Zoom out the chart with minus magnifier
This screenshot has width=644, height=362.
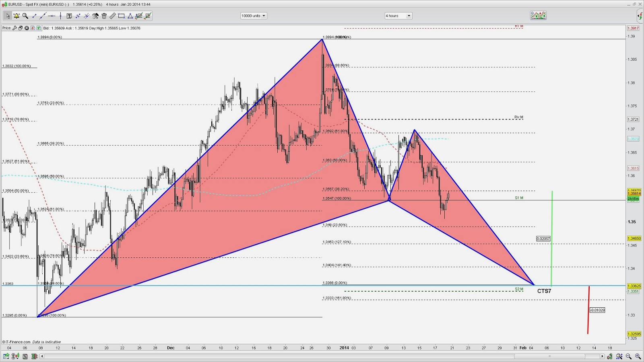pyautogui.click(x=629, y=356)
